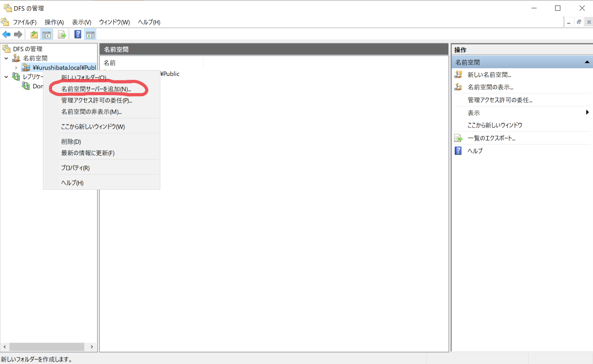Click the ヘルプ icon in actions pane

458,151
